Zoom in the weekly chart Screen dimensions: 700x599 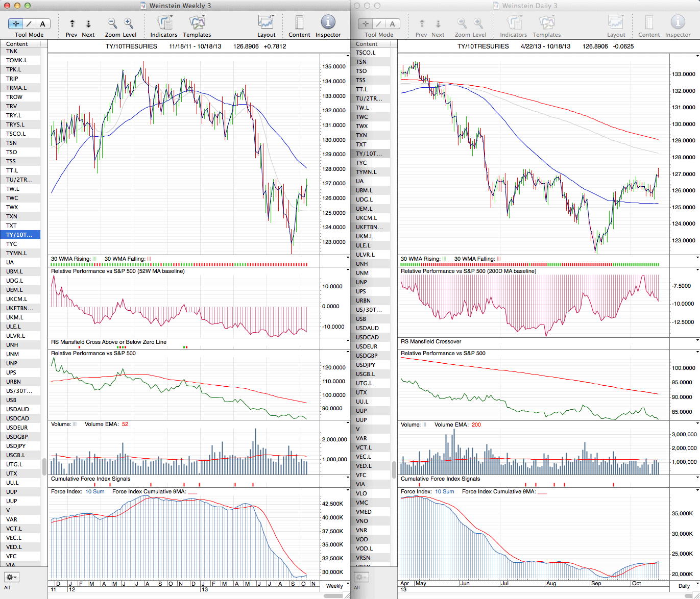[129, 23]
